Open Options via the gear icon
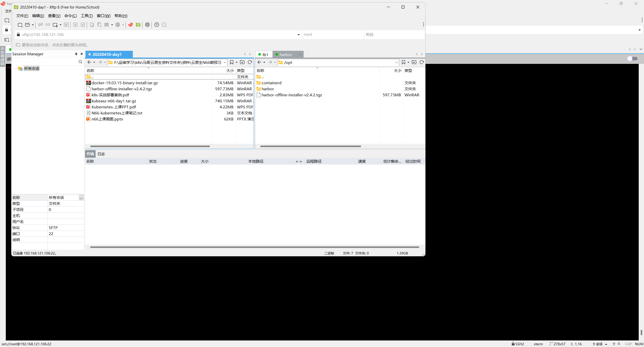This screenshot has height=347, width=644. point(147,25)
